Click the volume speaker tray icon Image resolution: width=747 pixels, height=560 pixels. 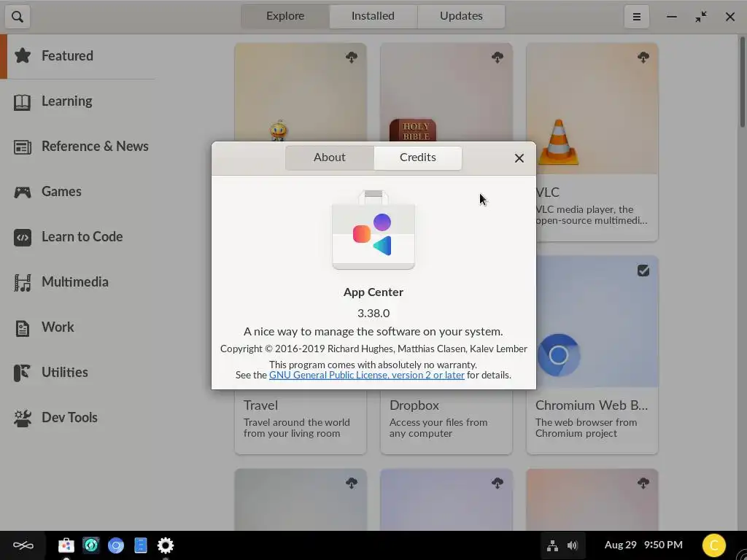point(573,545)
